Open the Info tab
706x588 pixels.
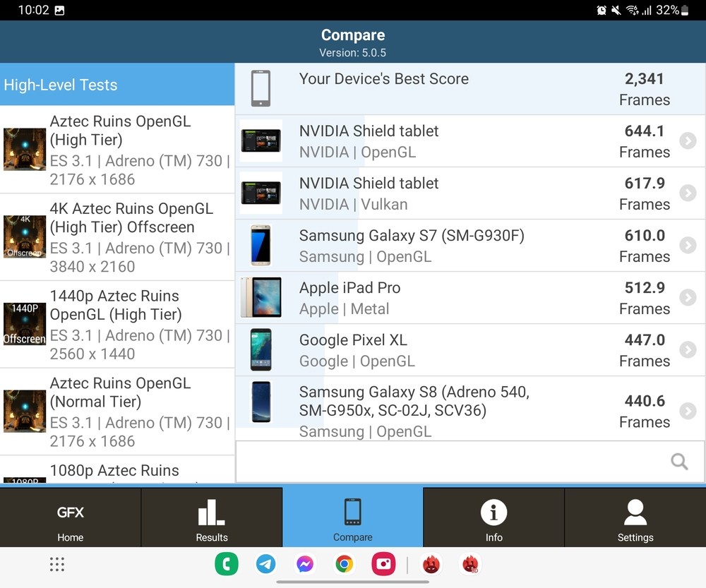point(493,517)
